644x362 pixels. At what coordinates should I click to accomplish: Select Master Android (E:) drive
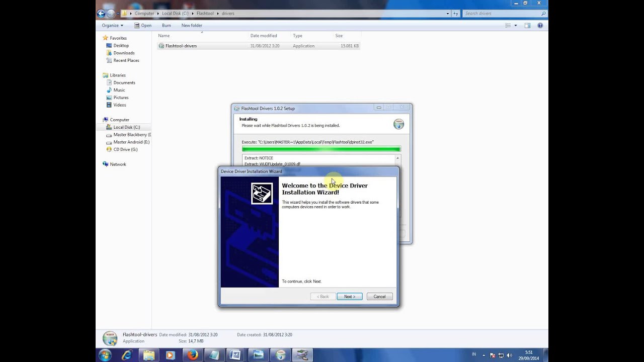(x=131, y=142)
